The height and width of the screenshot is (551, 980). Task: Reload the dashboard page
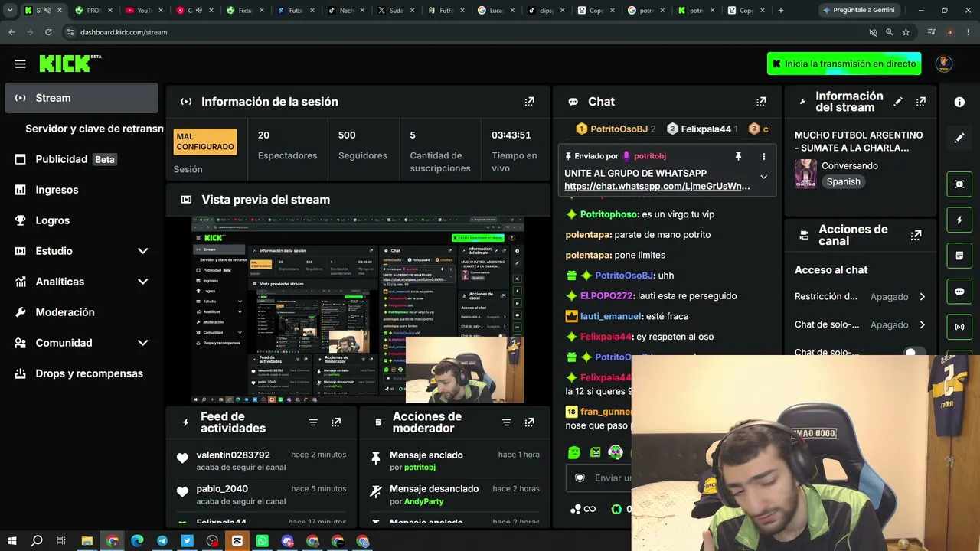point(48,32)
